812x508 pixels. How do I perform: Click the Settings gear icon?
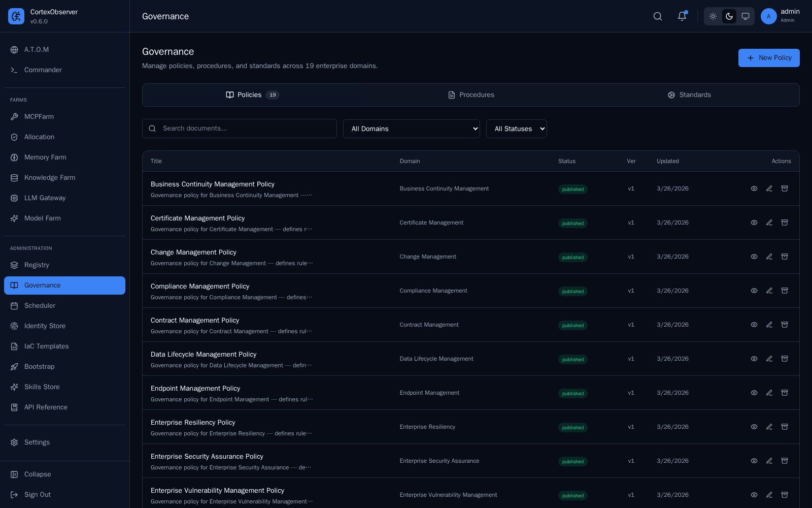(14, 442)
